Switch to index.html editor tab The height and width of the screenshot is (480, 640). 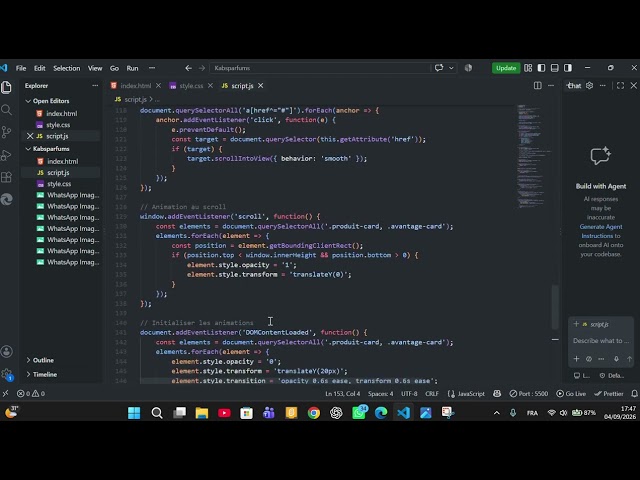tap(135, 86)
